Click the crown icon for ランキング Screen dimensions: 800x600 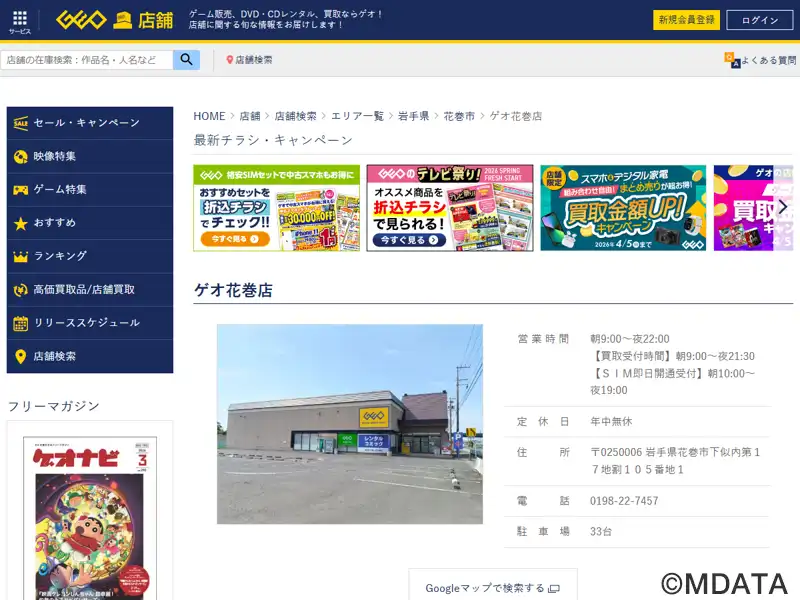[x=20, y=257]
